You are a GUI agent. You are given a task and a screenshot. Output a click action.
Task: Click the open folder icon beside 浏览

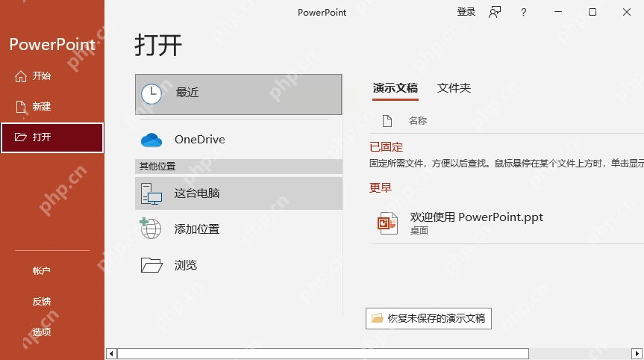[x=151, y=265]
